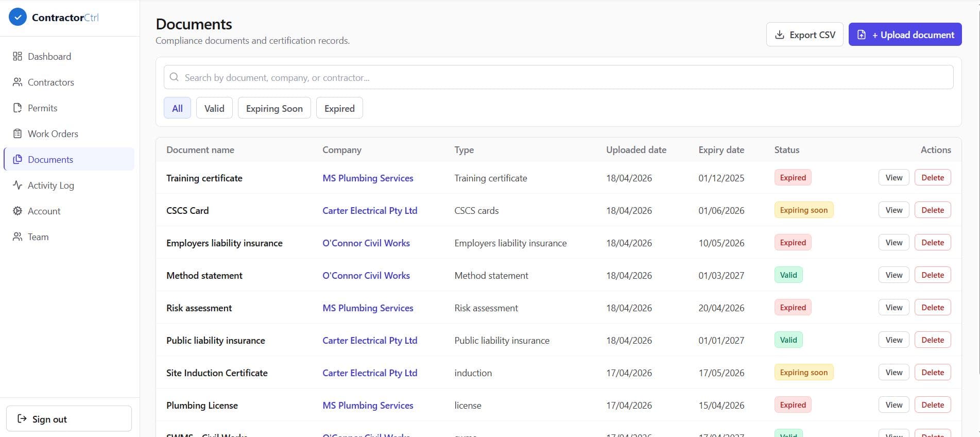Screen dimensions: 980x437
Task: Open the Activity Log page
Action: (69, 185)
